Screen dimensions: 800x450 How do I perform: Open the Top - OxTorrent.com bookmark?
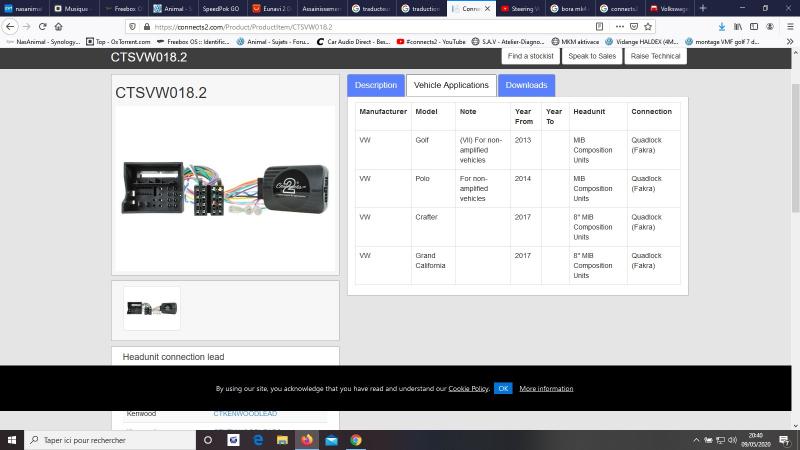point(118,41)
